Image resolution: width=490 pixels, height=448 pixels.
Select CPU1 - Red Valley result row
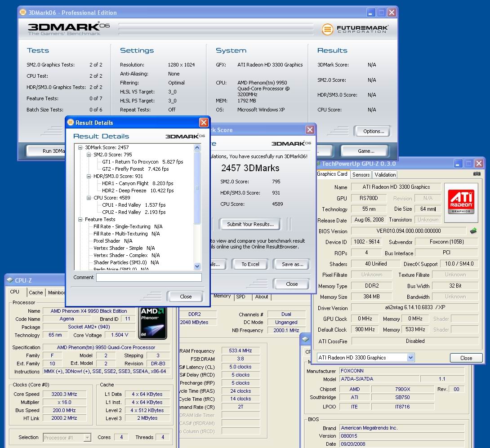[134, 205]
